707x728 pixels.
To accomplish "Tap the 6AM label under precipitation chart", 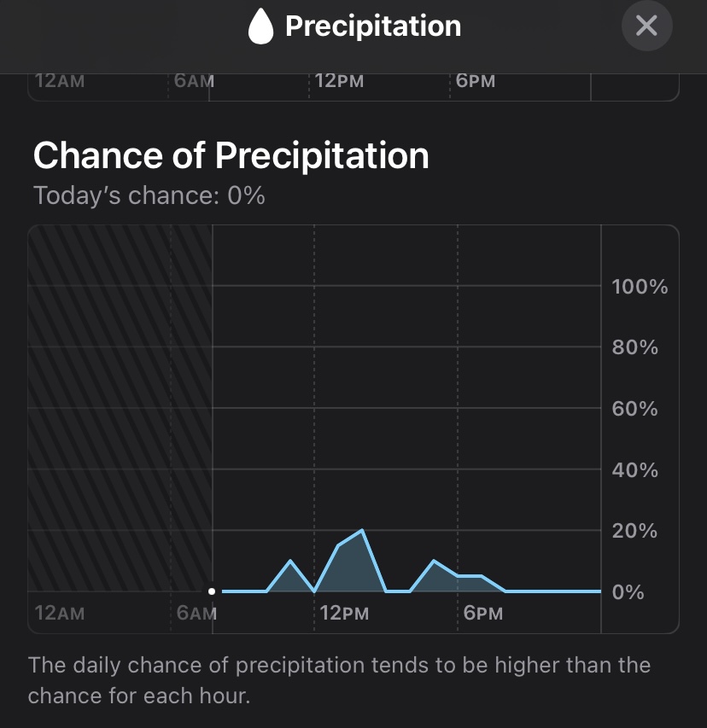I will (196, 614).
